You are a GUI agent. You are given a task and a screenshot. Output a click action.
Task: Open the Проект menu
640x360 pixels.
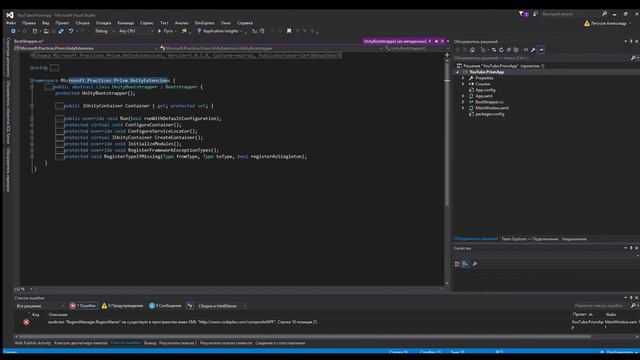[62, 23]
